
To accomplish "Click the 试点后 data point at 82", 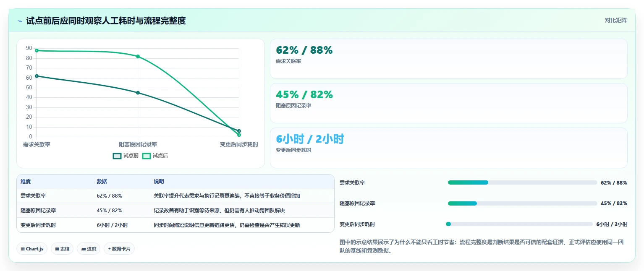I will click(138, 56).
